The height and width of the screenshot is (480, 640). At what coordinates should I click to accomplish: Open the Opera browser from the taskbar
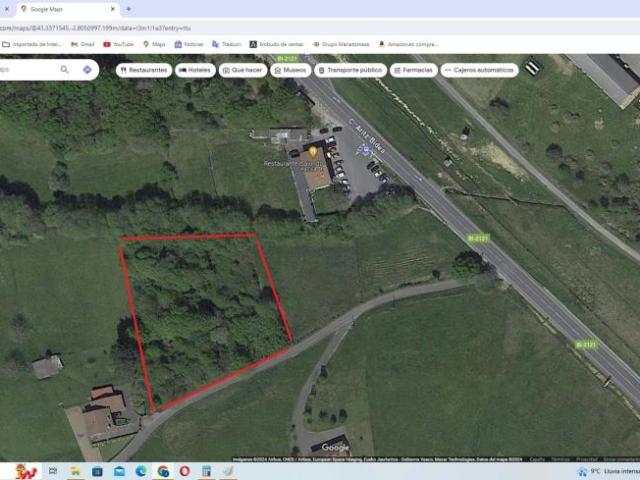(184, 471)
